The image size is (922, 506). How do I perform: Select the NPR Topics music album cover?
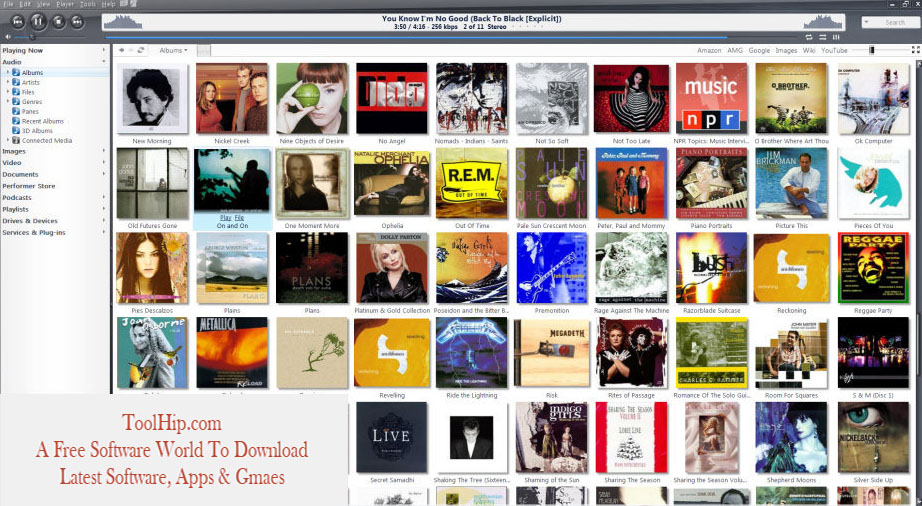[x=711, y=99]
